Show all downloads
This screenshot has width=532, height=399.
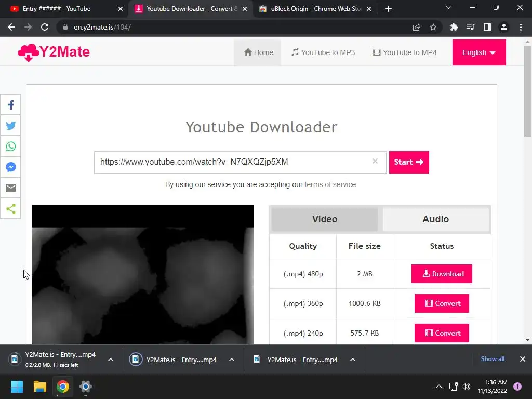click(x=493, y=359)
